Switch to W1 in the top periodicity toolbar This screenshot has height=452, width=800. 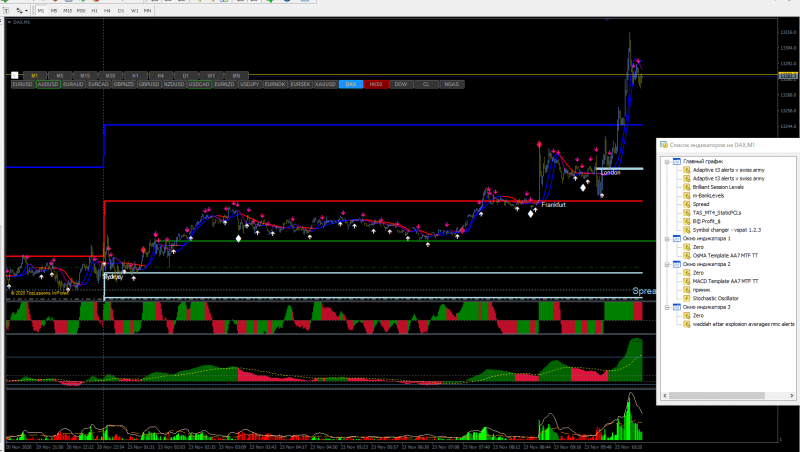pos(134,10)
